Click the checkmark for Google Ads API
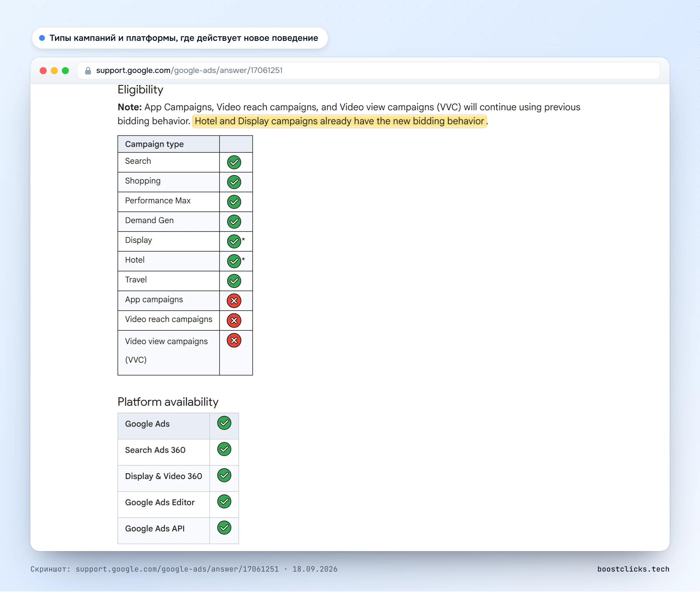This screenshot has height=592, width=700. [x=224, y=528]
